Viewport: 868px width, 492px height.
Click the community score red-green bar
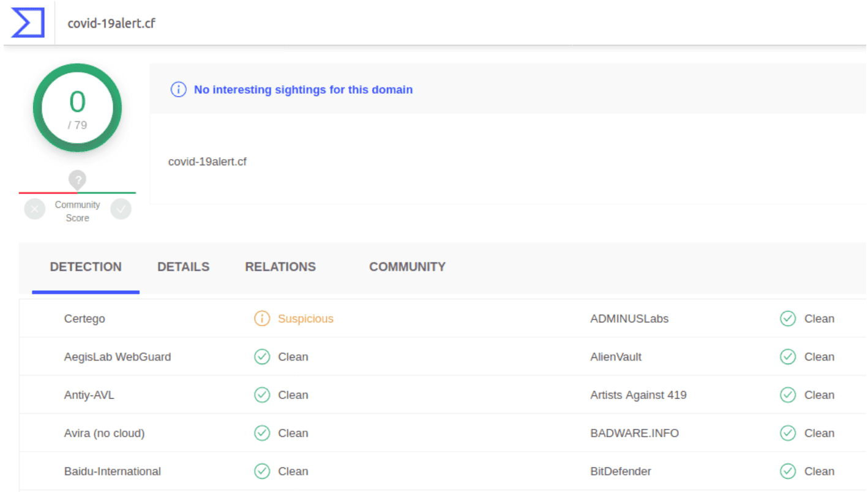[77, 193]
